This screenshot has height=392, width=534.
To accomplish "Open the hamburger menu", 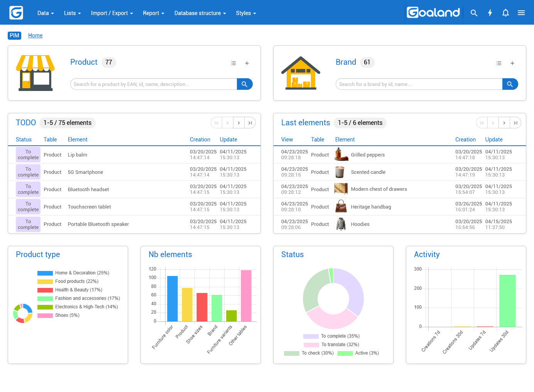I will coord(521,13).
